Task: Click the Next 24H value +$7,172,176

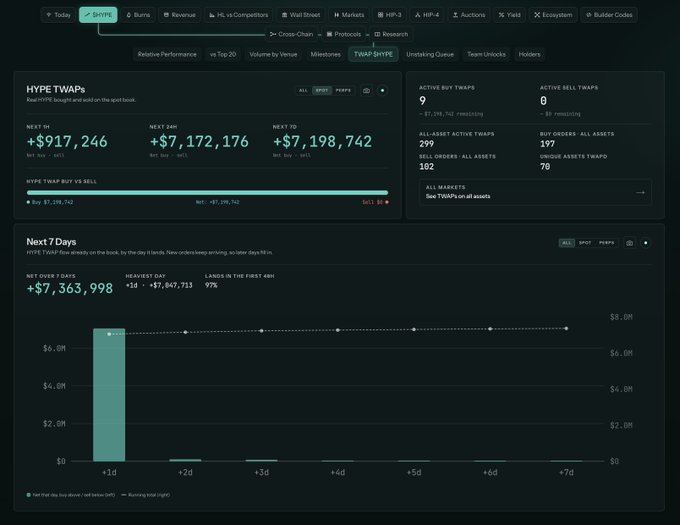Action: coord(199,141)
